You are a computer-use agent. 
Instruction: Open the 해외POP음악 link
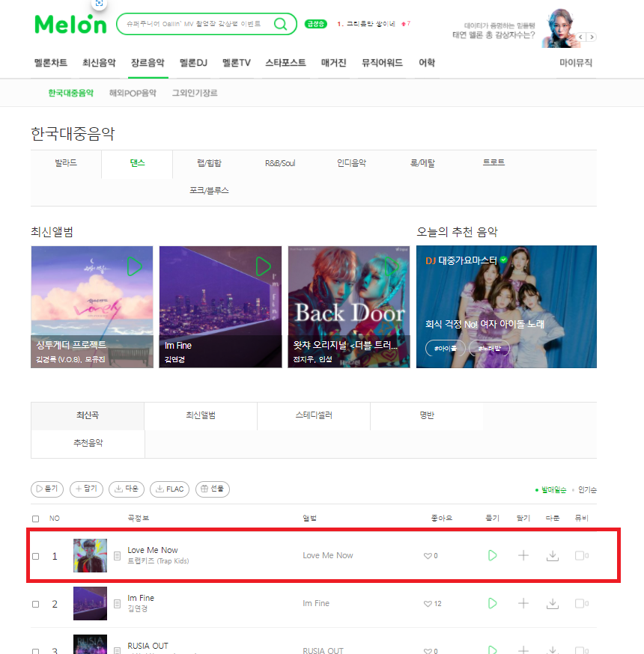pos(133,93)
